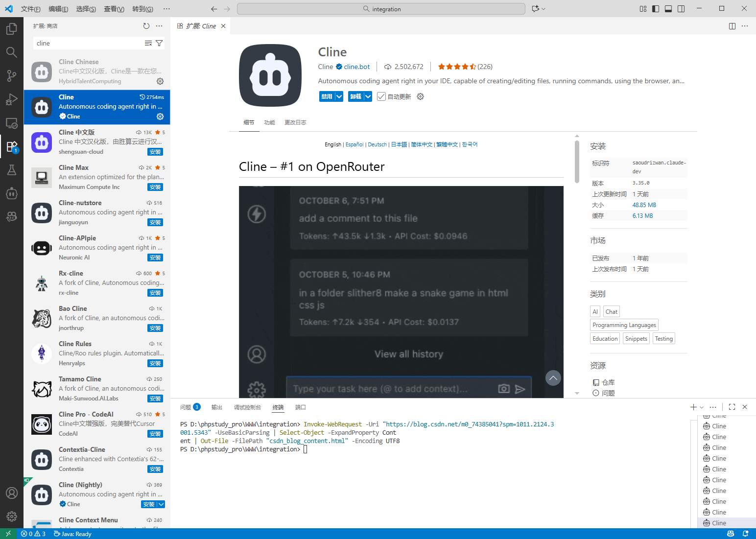Open Remote Explorer in activity bar

pyautogui.click(x=12, y=123)
